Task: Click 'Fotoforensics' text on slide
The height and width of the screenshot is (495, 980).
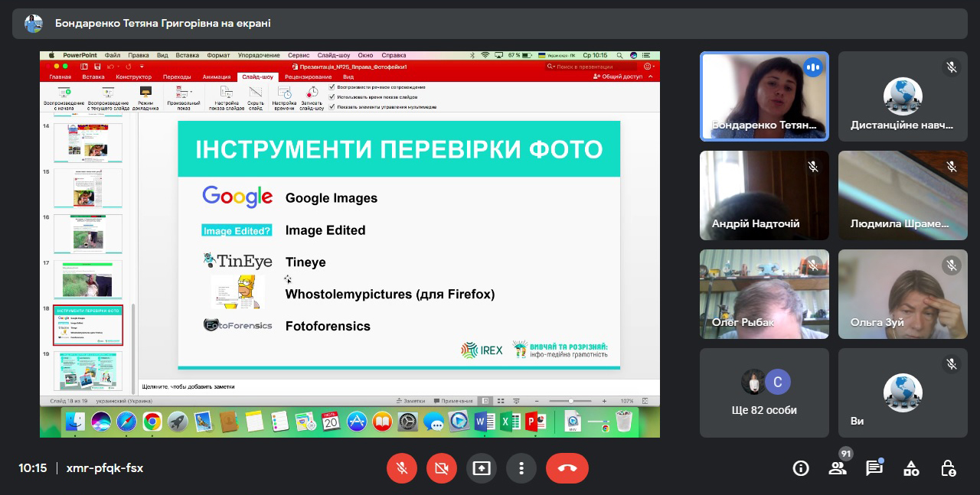Action: [x=328, y=326]
